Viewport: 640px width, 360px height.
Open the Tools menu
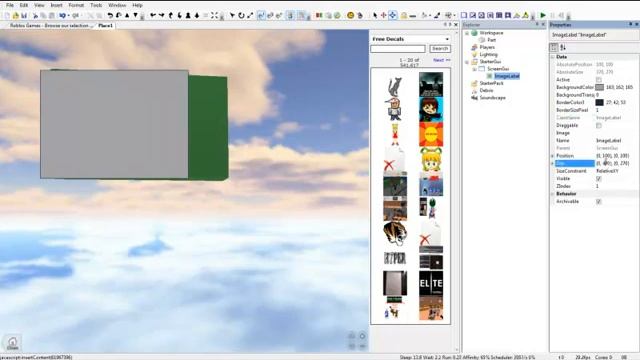pyautogui.click(x=96, y=5)
